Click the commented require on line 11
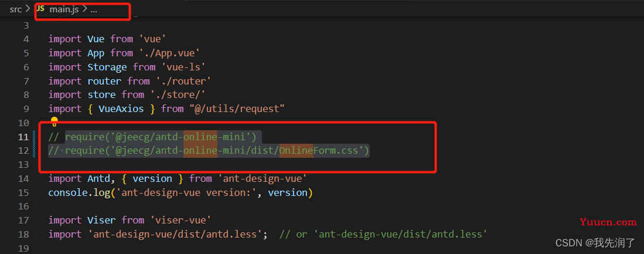Image resolution: width=644 pixels, height=254 pixels. pos(152,137)
